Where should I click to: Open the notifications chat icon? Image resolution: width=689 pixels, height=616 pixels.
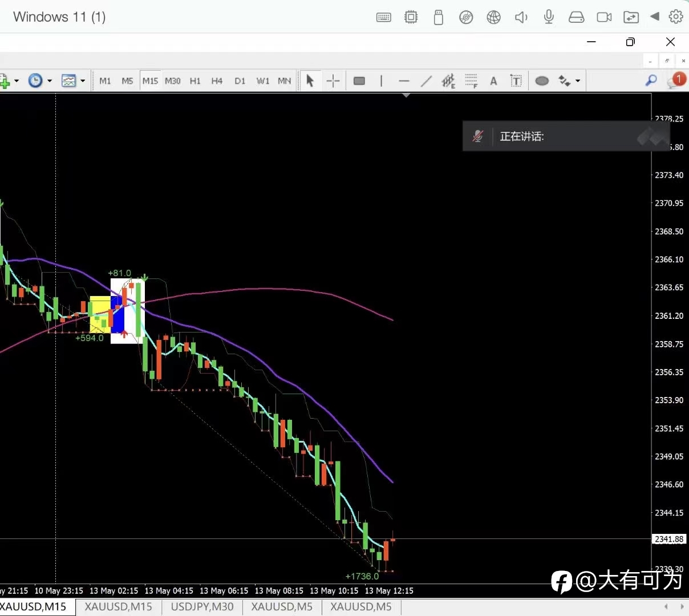point(676,80)
